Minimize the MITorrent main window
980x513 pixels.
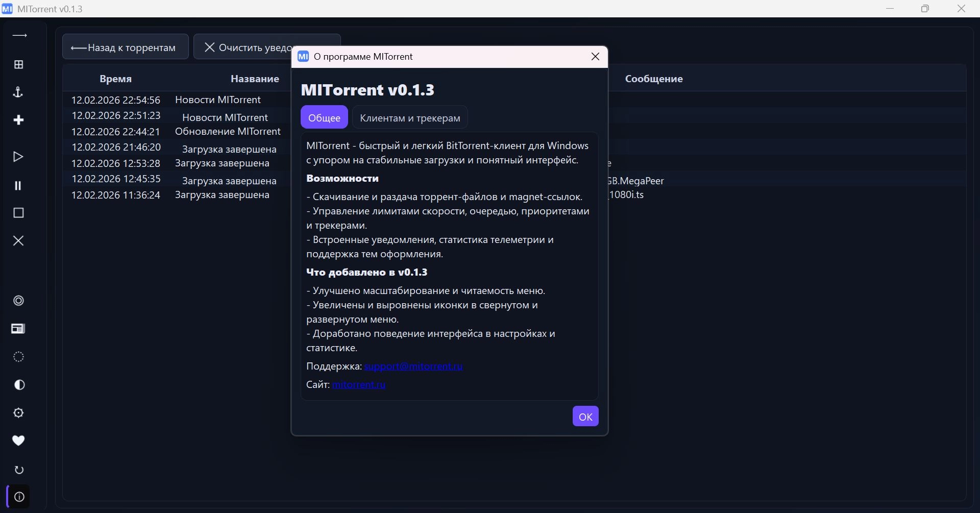pos(890,9)
